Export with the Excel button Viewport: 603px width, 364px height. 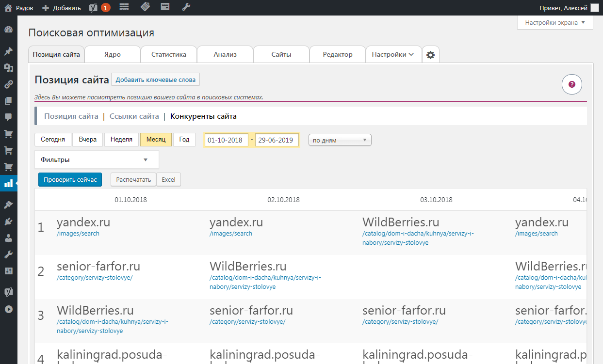[168, 179]
